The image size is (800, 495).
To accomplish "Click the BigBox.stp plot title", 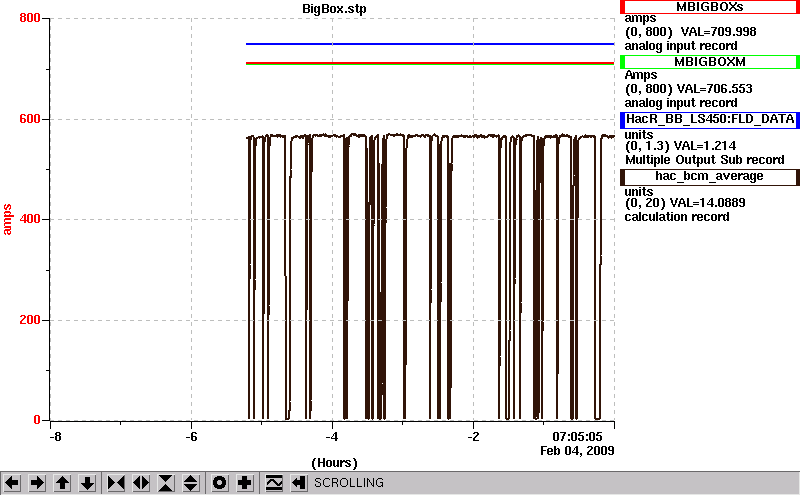I will point(334,9).
